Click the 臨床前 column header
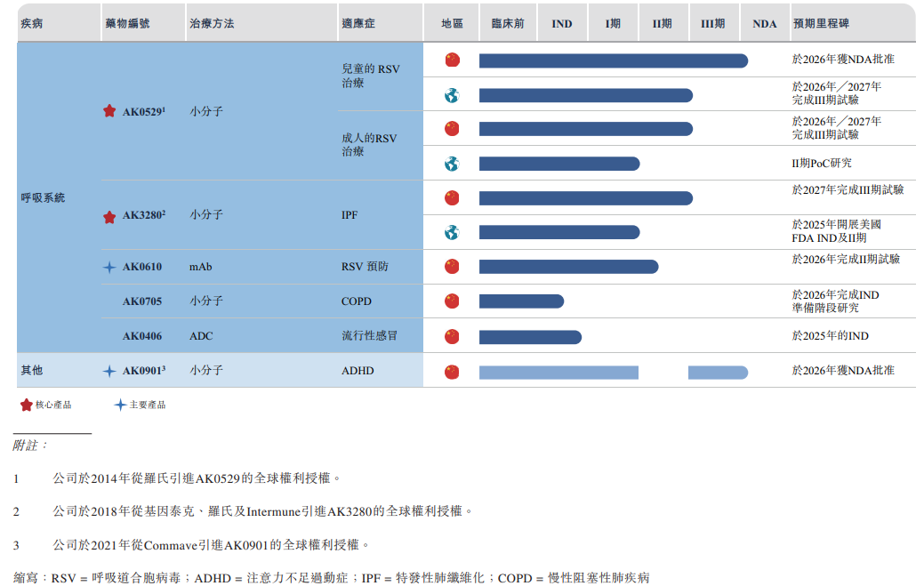 click(x=508, y=23)
